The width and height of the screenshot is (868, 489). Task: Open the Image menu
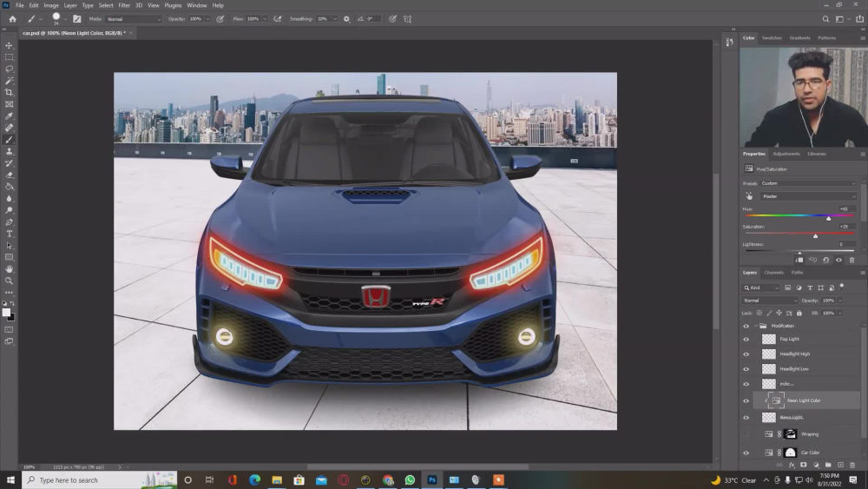pyautogui.click(x=51, y=5)
